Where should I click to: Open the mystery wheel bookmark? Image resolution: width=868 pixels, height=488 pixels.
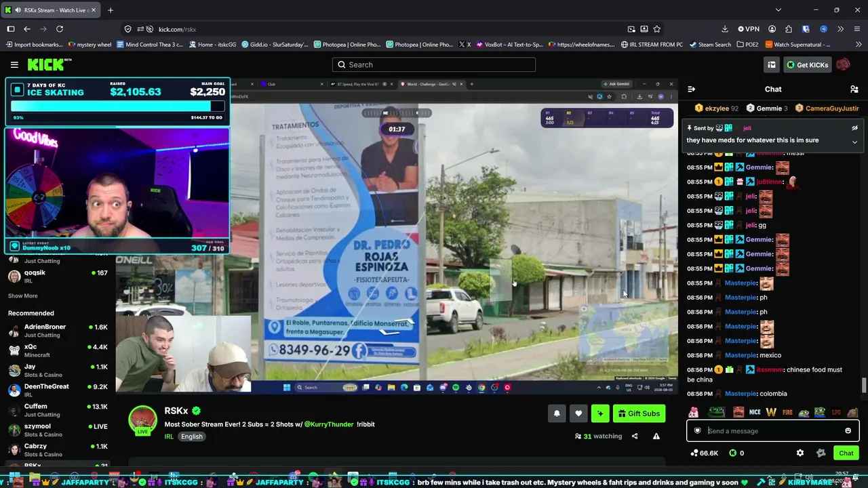90,45
